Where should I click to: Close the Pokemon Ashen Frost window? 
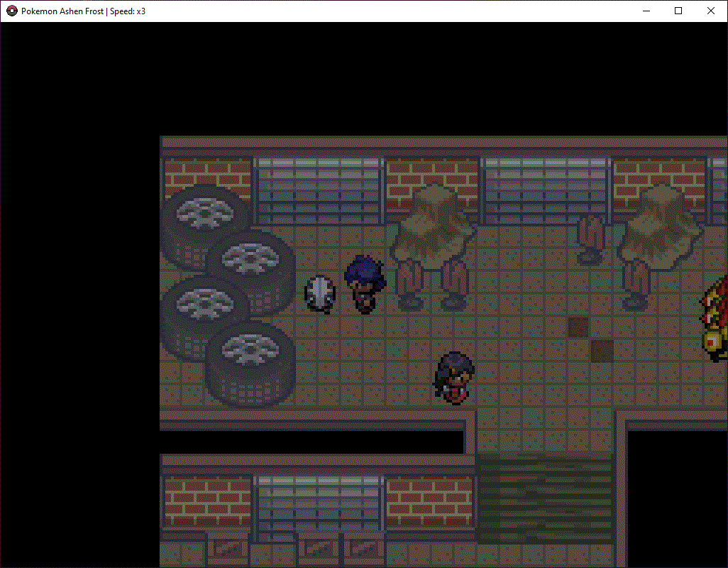(711, 11)
